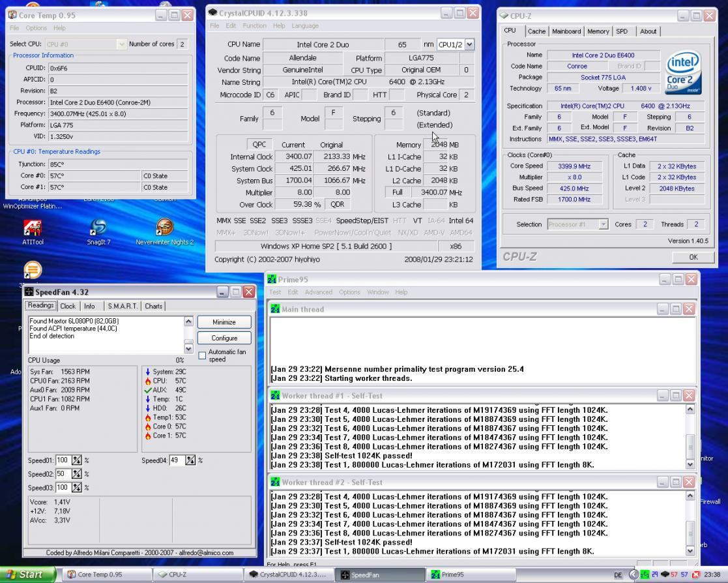Click the CPU flame temperature icon in SpeedFan
728x583 pixels.
148,381
